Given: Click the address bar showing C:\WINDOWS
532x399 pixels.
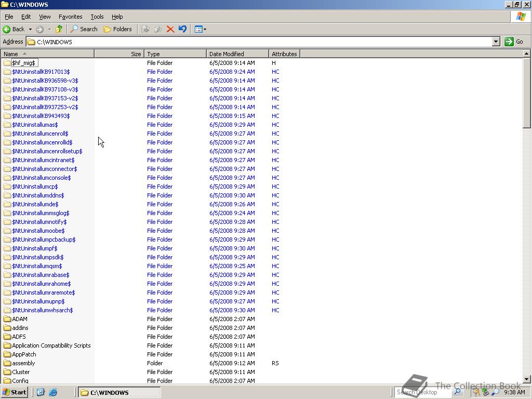Looking at the screenshot, I should pos(259,42).
